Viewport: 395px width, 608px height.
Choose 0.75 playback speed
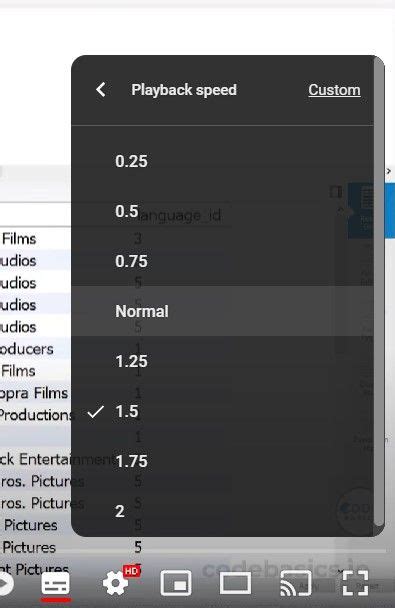pyautogui.click(x=223, y=261)
